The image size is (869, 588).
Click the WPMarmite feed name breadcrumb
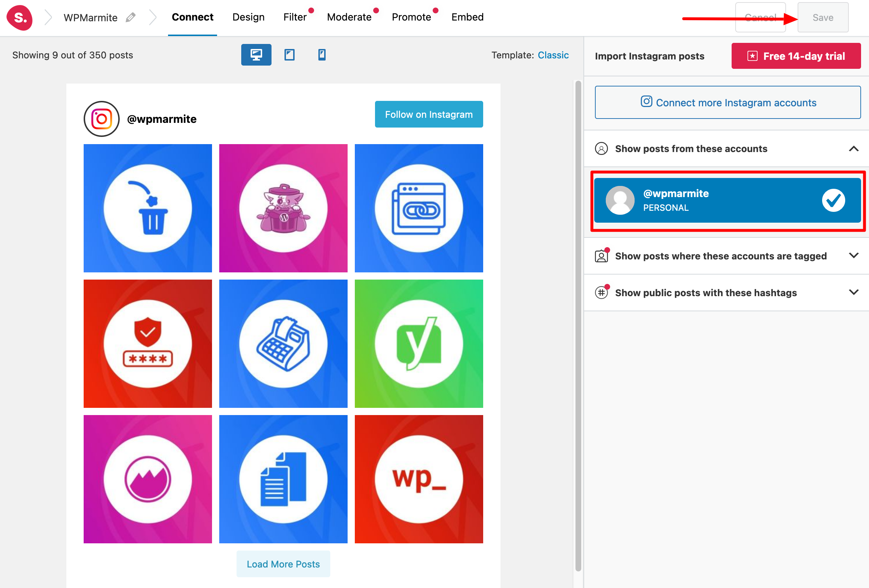[91, 18]
